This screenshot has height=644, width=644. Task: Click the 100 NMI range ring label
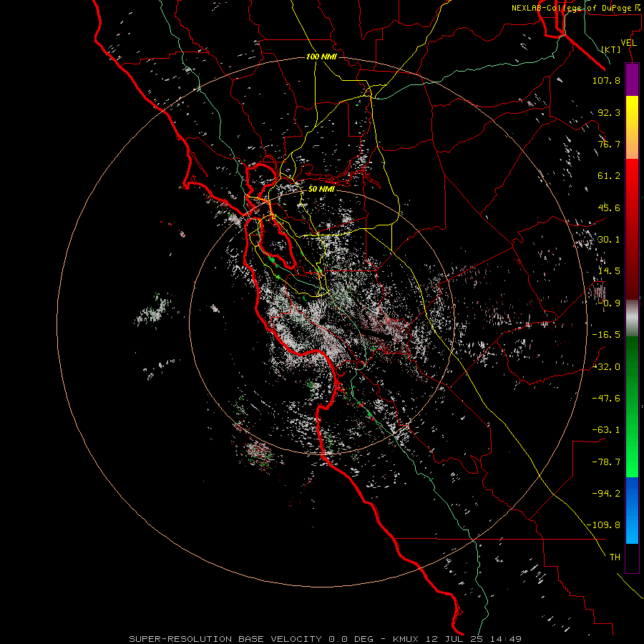(321, 57)
